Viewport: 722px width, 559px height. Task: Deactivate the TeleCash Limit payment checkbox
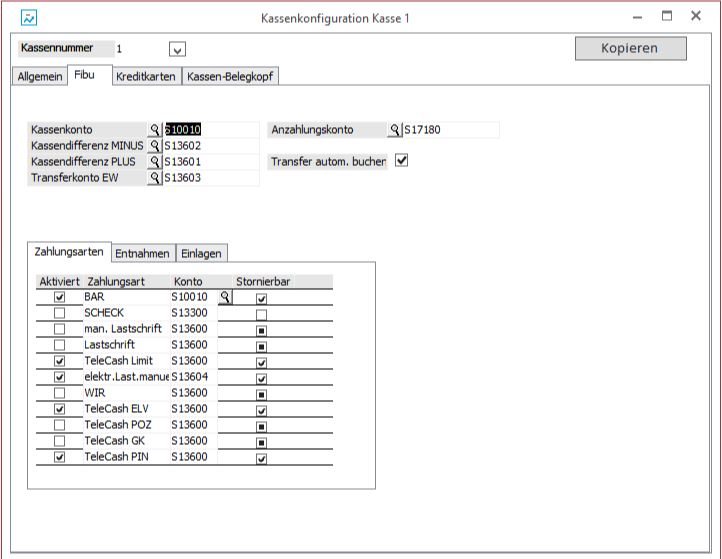pyautogui.click(x=60, y=361)
